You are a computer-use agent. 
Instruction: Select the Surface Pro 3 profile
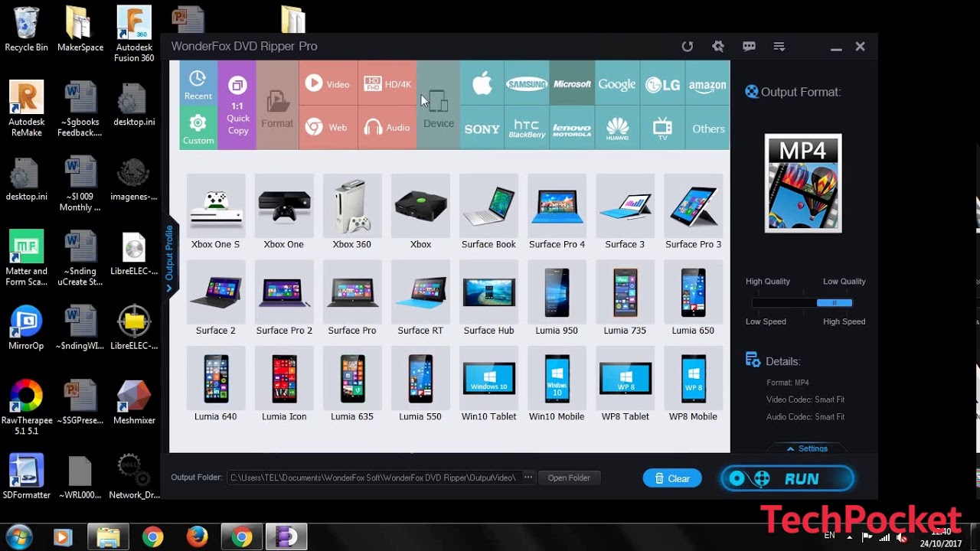pos(693,212)
